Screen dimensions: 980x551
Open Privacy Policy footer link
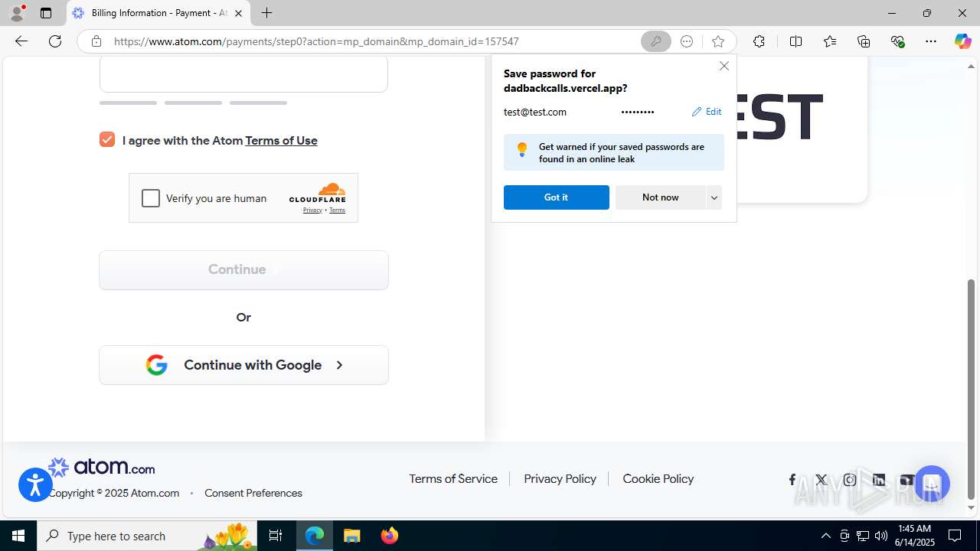pyautogui.click(x=560, y=478)
